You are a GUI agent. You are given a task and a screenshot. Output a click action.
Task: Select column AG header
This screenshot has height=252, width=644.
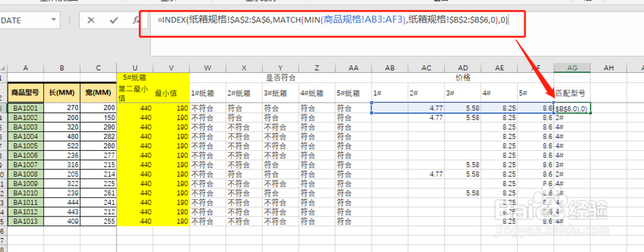pos(572,68)
